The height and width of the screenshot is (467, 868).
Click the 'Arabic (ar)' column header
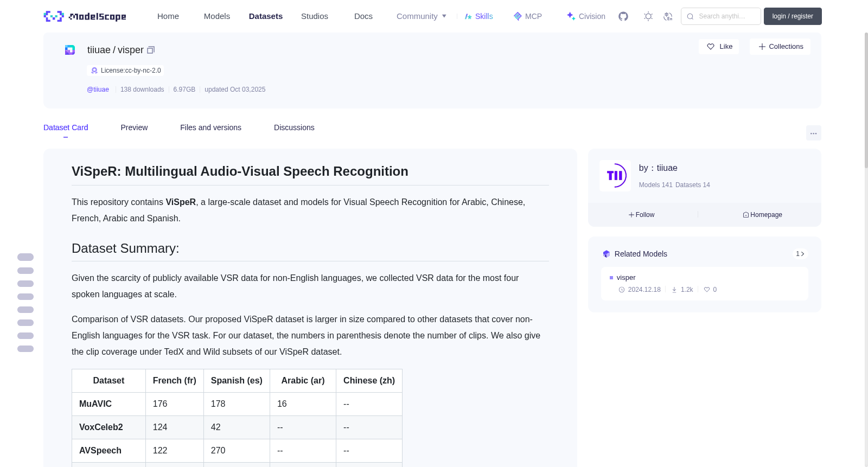click(303, 381)
